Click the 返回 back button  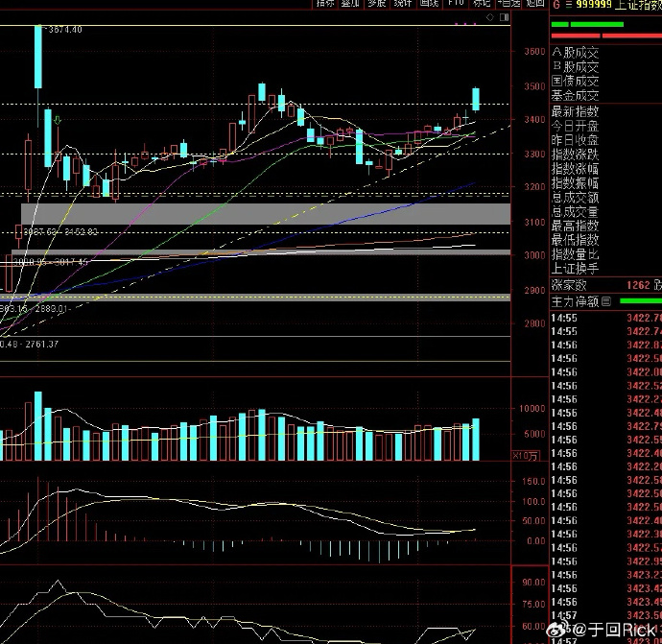tap(534, 4)
